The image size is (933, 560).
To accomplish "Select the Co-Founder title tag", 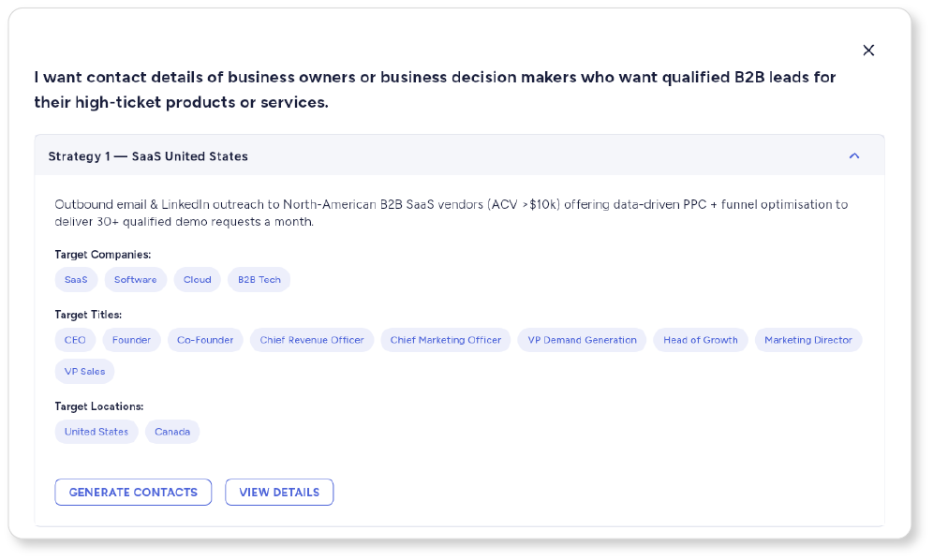I will 205,340.
